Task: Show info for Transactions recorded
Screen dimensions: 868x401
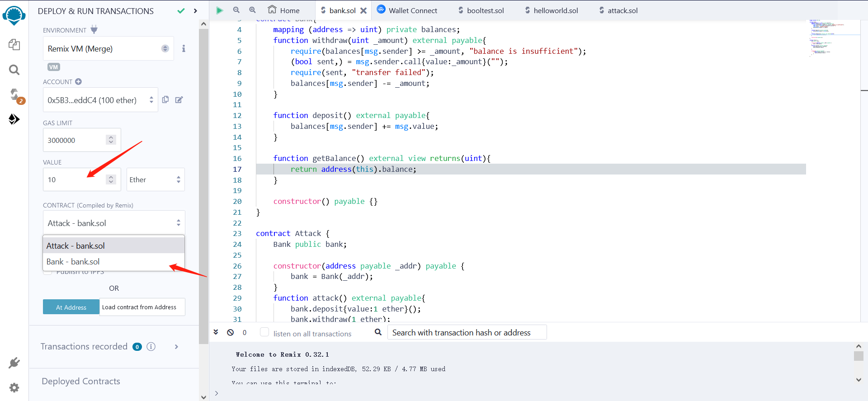Action: 151,346
